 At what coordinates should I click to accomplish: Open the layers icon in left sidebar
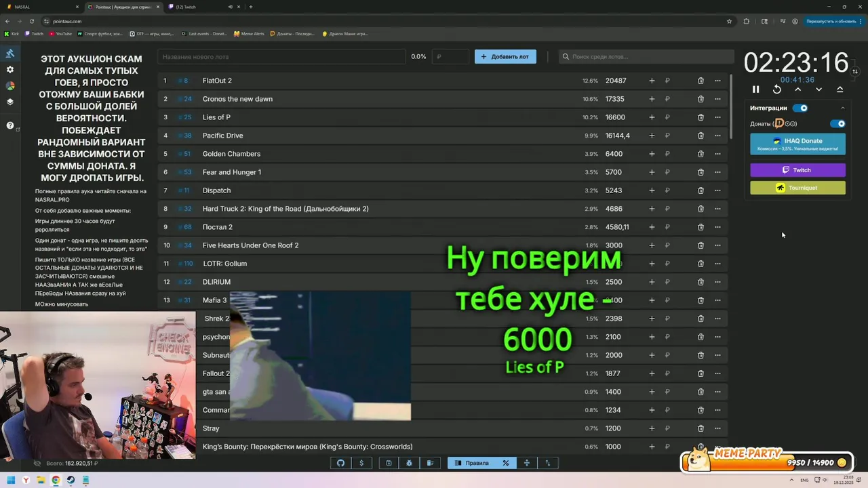click(x=10, y=102)
